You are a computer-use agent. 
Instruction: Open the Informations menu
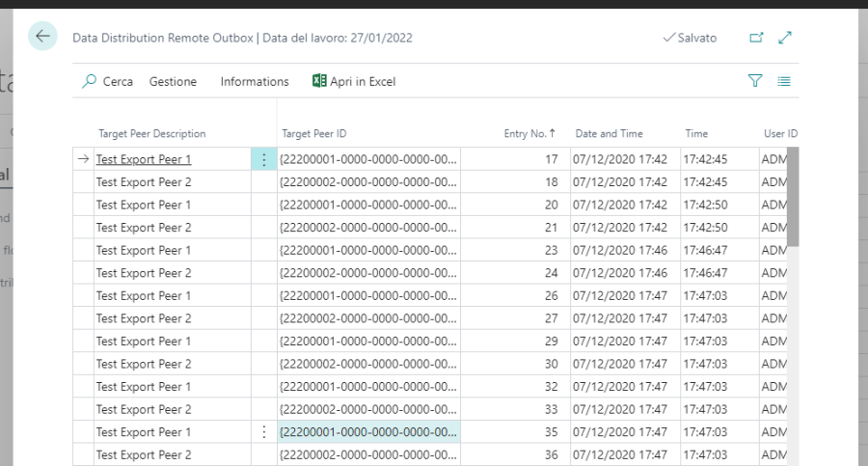(255, 82)
